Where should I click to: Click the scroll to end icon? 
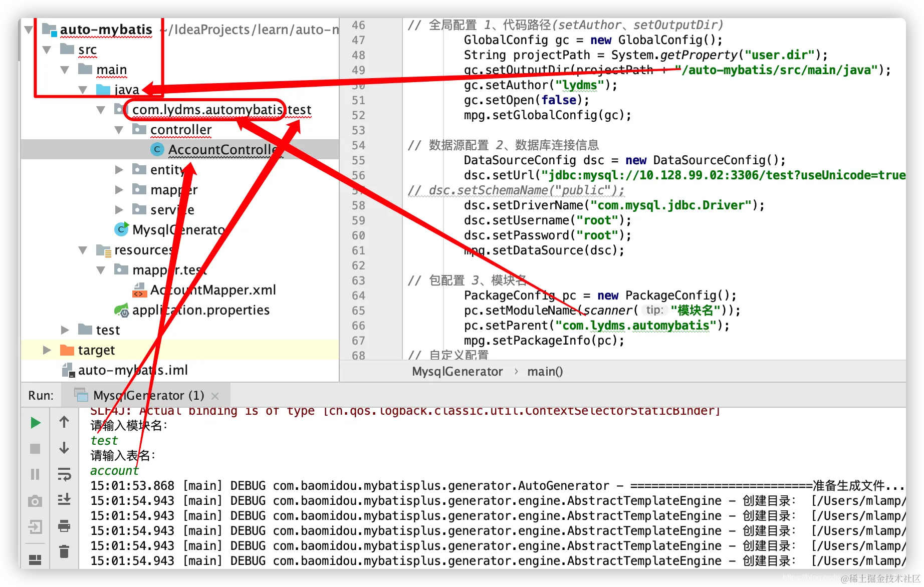[64, 499]
